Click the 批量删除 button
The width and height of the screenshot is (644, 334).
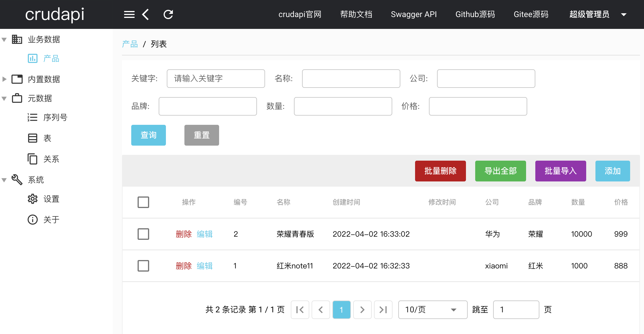click(440, 171)
